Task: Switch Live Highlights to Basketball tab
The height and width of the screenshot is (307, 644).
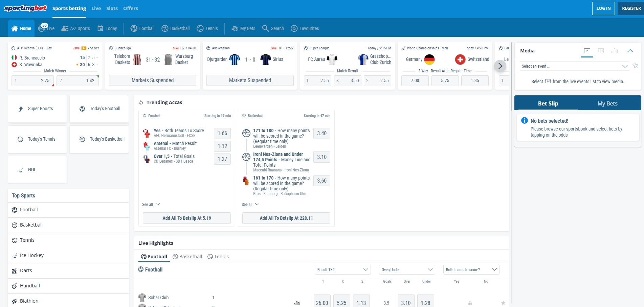Action: (187, 257)
